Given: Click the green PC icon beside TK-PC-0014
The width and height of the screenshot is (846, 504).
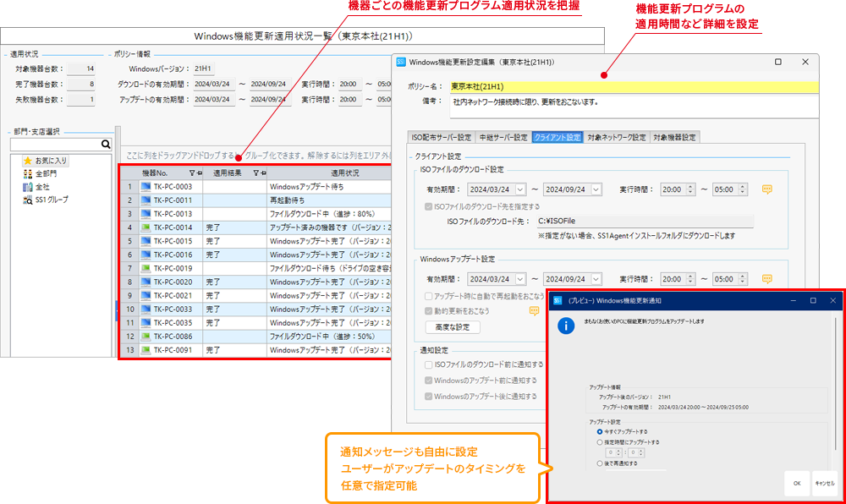Looking at the screenshot, I should [146, 227].
